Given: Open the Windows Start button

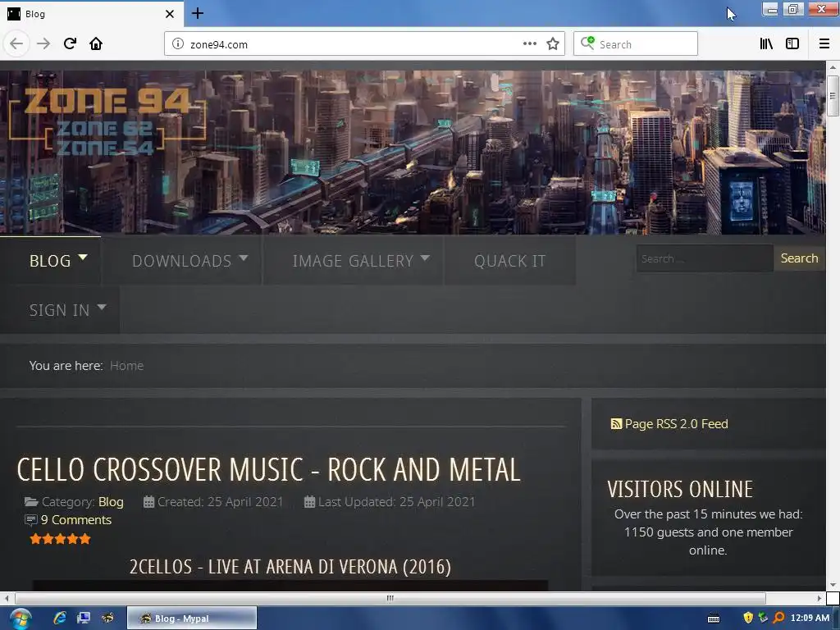Looking at the screenshot, I should click(x=20, y=619).
